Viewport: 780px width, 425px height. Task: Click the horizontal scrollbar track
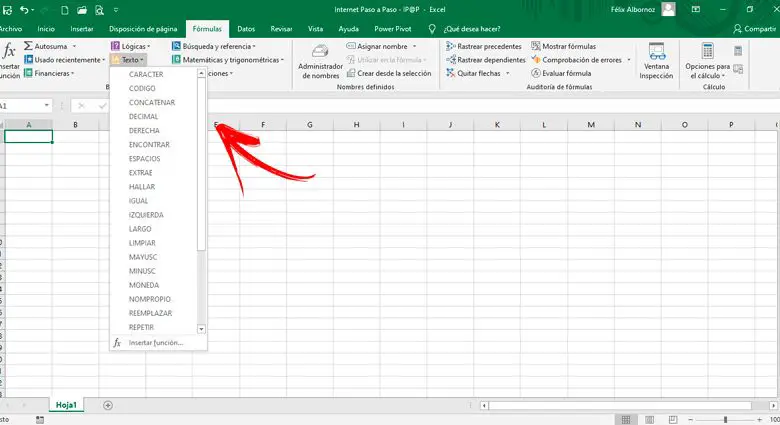point(629,406)
